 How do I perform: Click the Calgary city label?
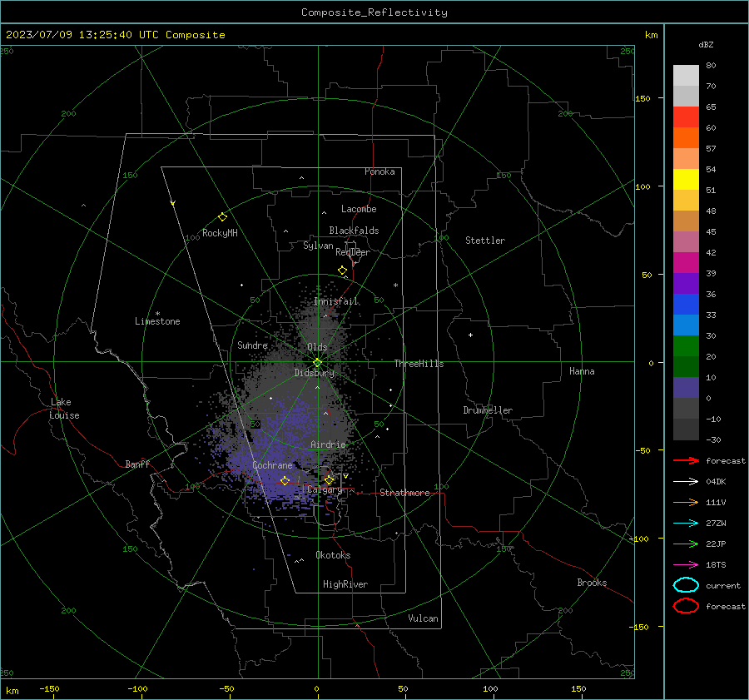(325, 489)
